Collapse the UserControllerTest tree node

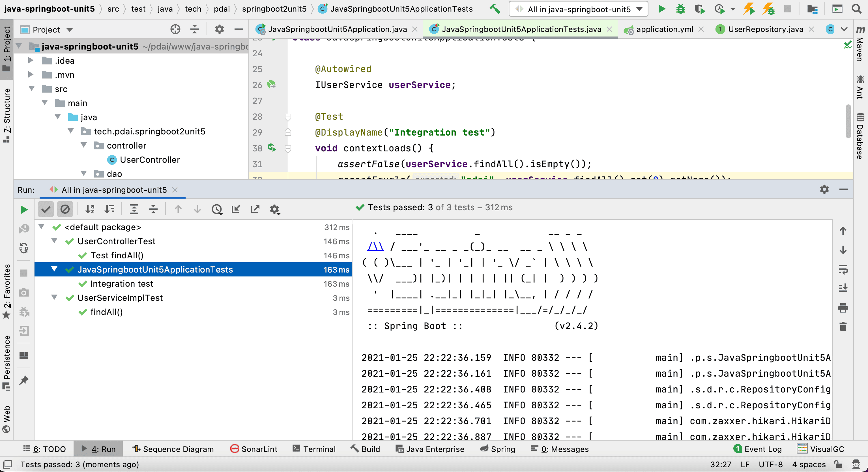(x=54, y=241)
